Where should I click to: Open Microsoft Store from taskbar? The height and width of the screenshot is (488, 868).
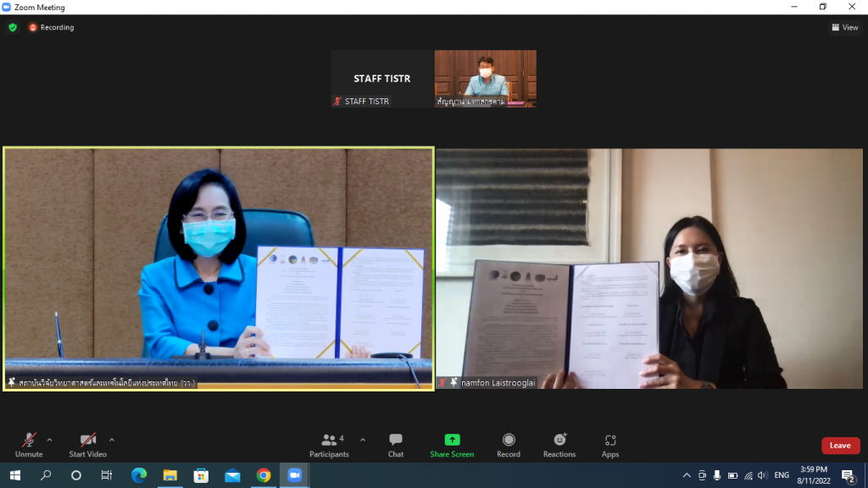pyautogui.click(x=201, y=475)
